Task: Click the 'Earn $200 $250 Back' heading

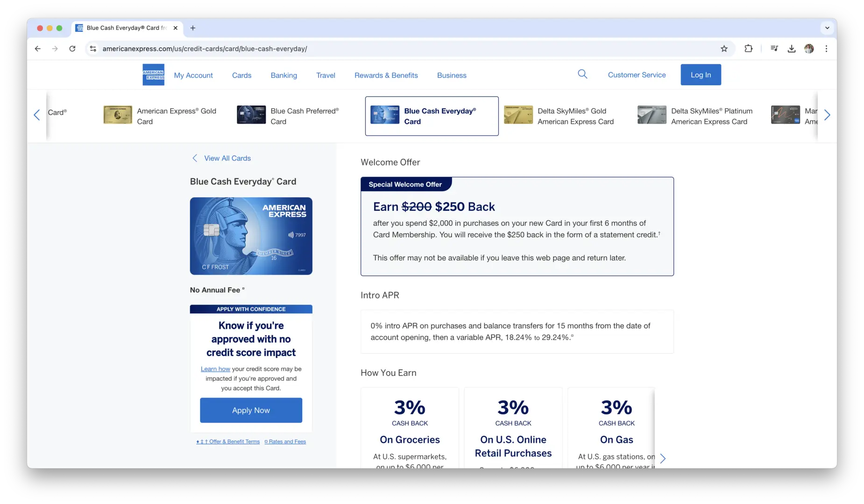Action: [434, 207]
